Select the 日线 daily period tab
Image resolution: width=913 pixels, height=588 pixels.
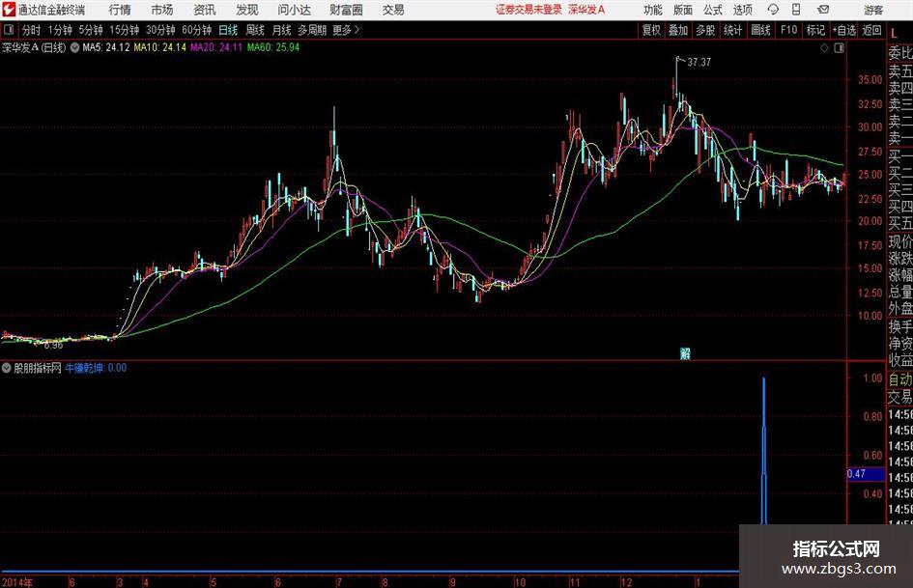pyautogui.click(x=228, y=30)
